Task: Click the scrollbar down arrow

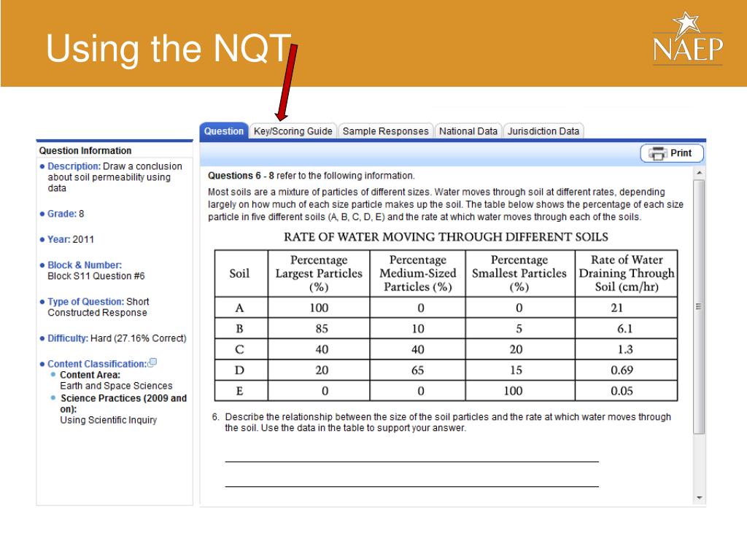Action: [699, 497]
